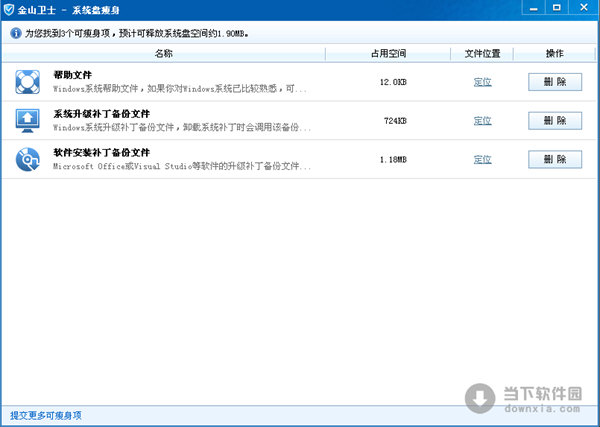Viewport: 600px width, 427px height.
Task: Click the 金山卫士 shield icon in title bar
Action: tap(9, 10)
